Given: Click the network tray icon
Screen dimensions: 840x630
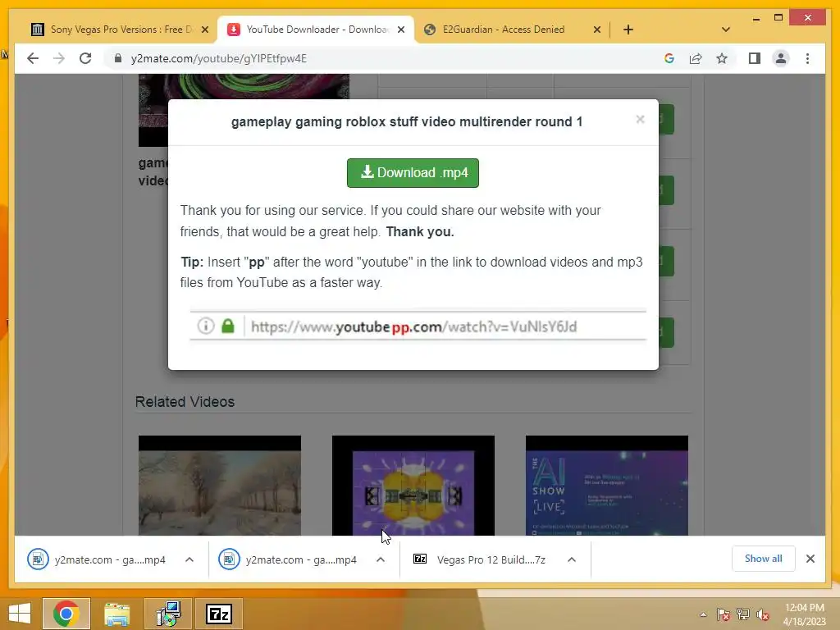Looking at the screenshot, I should coord(743,614).
